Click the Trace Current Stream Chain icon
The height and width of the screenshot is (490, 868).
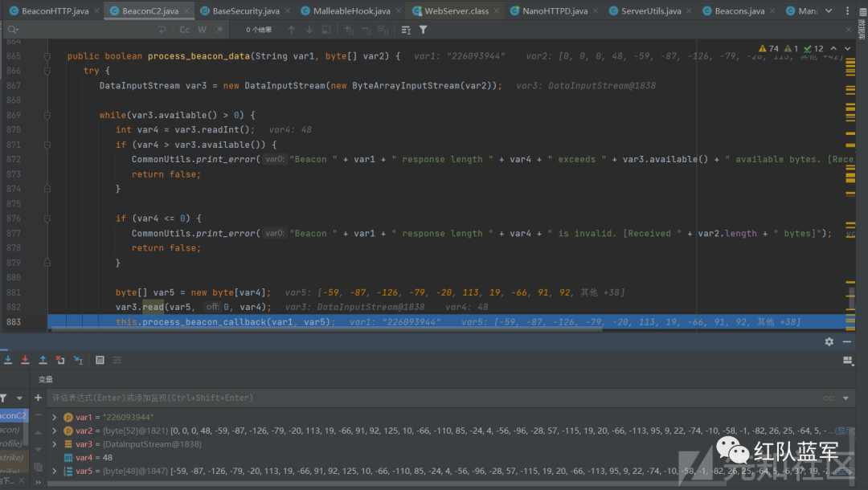coord(117,360)
